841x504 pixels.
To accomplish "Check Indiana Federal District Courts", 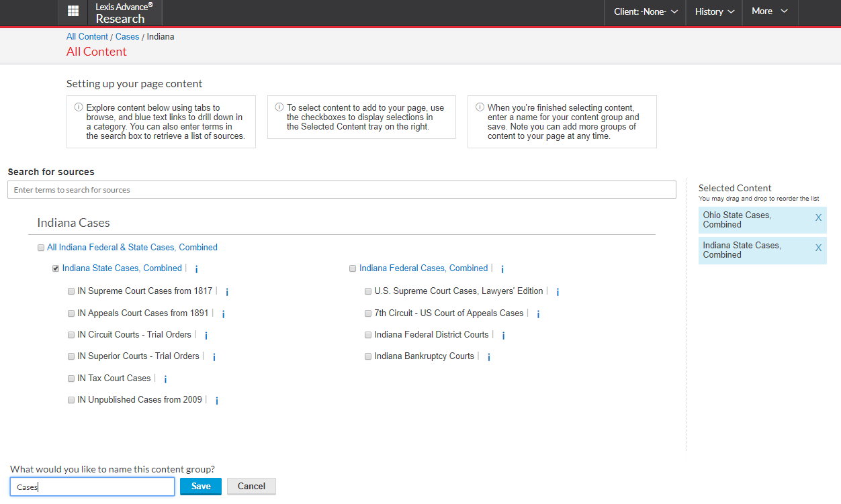I will 368,335.
